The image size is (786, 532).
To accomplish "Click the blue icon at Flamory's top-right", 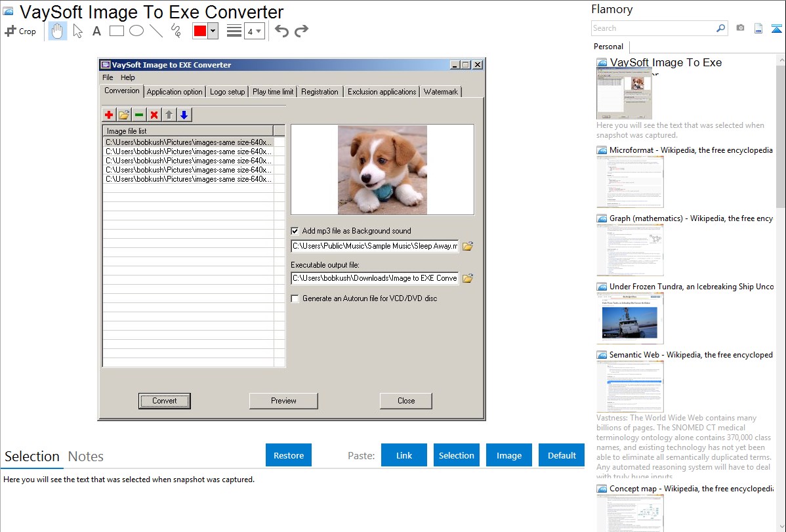I will [776, 28].
